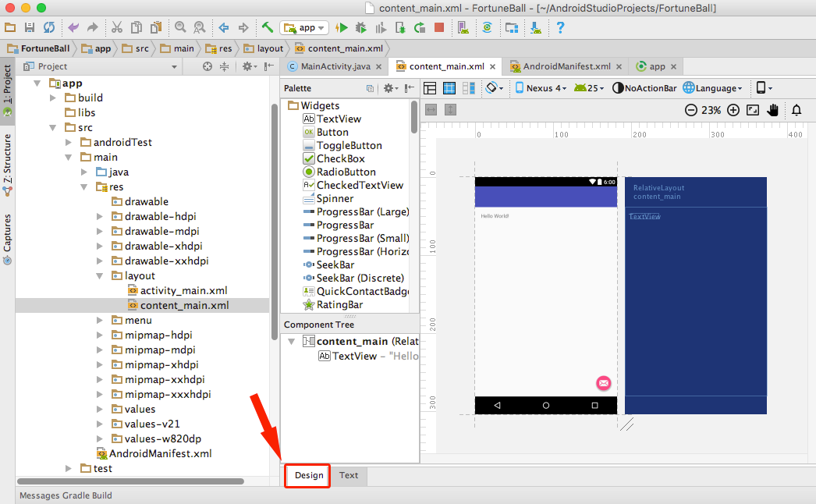Toggle Design plus Blueprint view
816x504 pixels.
(x=468, y=88)
